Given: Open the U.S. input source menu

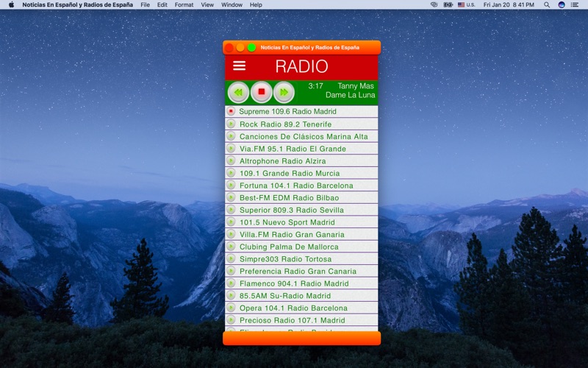Looking at the screenshot, I should (466, 5).
